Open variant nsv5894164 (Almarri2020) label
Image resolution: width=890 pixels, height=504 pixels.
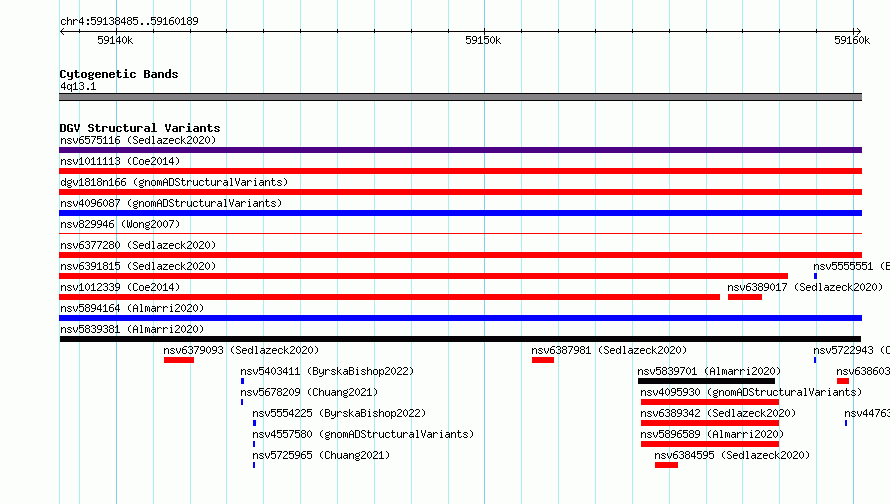click(132, 308)
